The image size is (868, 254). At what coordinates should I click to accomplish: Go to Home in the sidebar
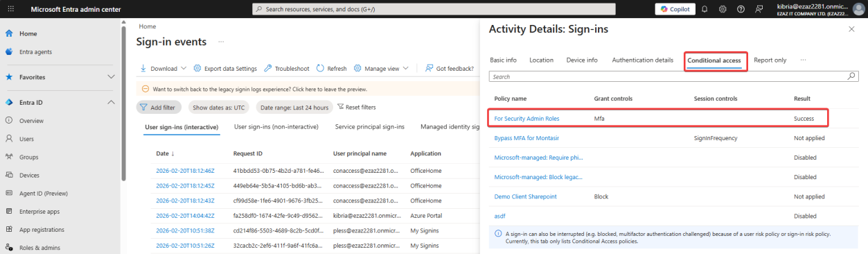tap(28, 33)
